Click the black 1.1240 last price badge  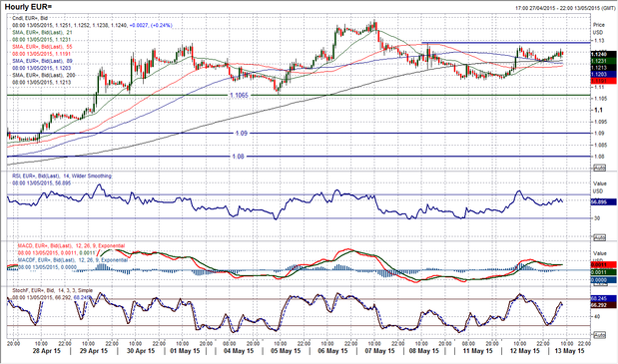coord(603,55)
